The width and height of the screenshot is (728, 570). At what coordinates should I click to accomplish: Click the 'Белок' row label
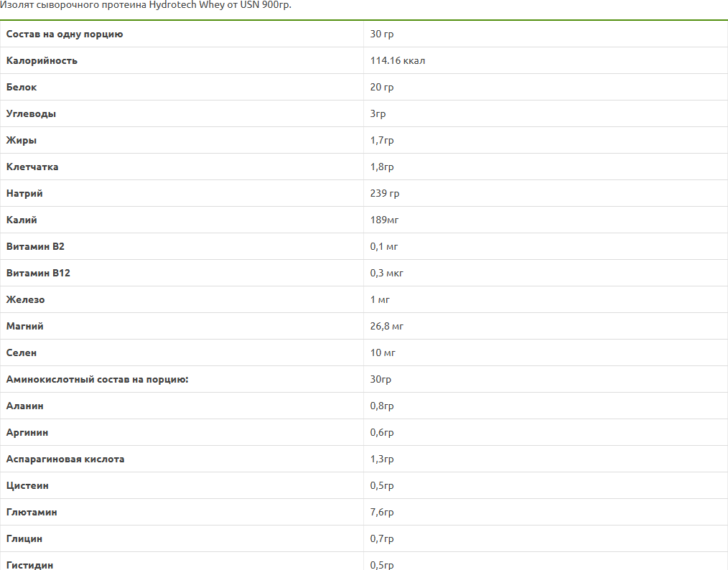coord(22,88)
